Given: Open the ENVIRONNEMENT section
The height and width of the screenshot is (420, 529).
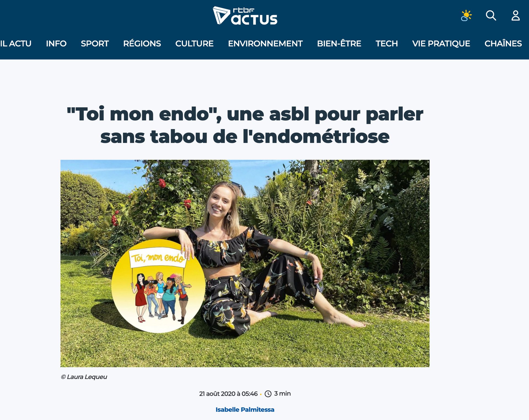Looking at the screenshot, I should coord(265,43).
